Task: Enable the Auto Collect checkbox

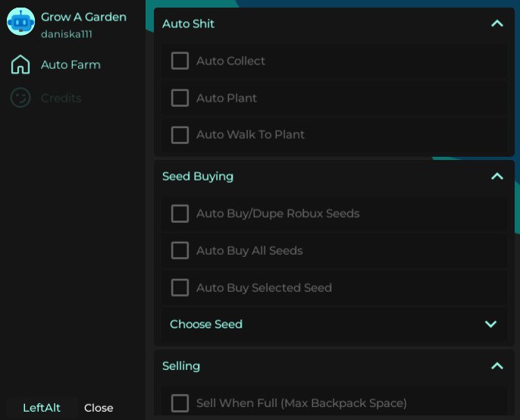Action: [180, 61]
